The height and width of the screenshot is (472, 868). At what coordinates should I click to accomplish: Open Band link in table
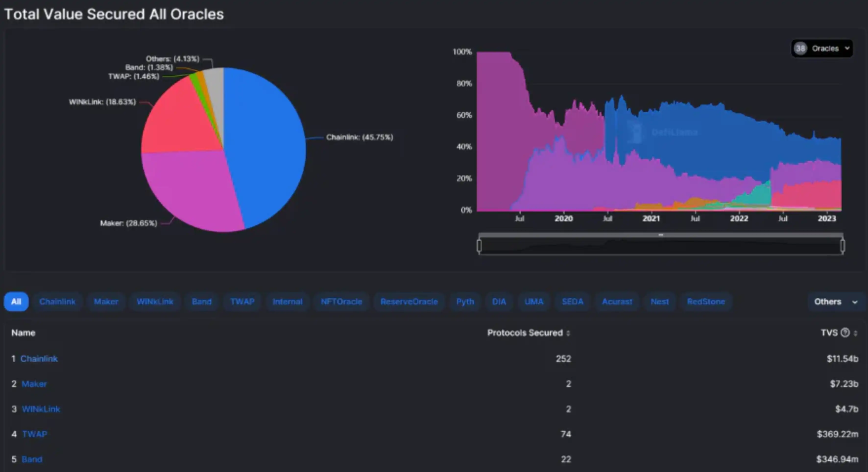pos(32,459)
